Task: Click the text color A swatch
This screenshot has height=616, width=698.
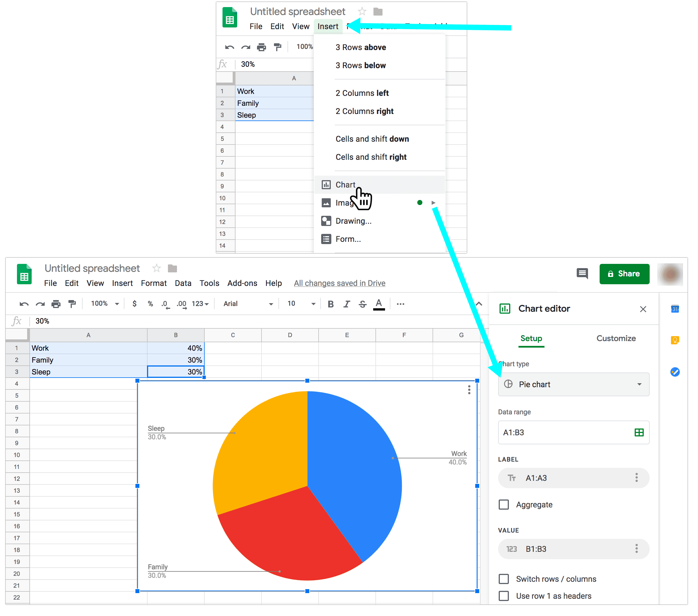Action: tap(379, 304)
